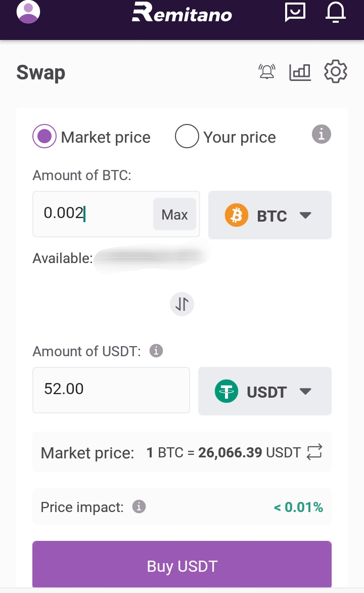364x593 pixels.
Task: Open swap settings gear
Action: coord(335,72)
